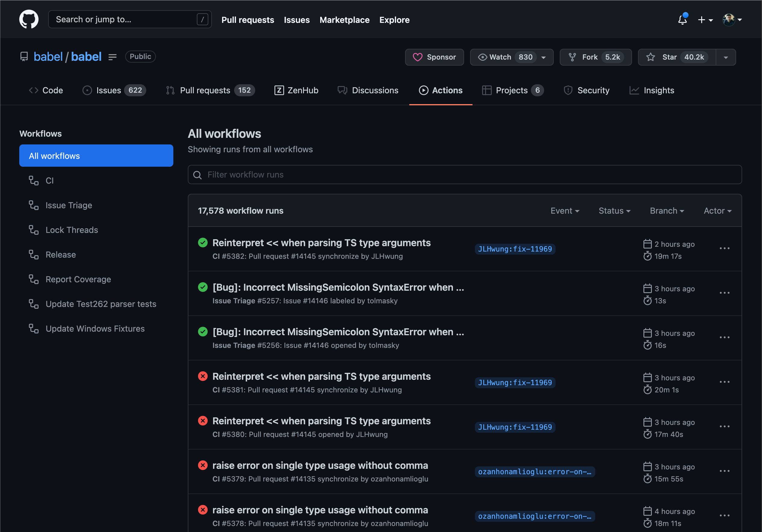Click the Watch button
This screenshot has width=762, height=532.
511,57
